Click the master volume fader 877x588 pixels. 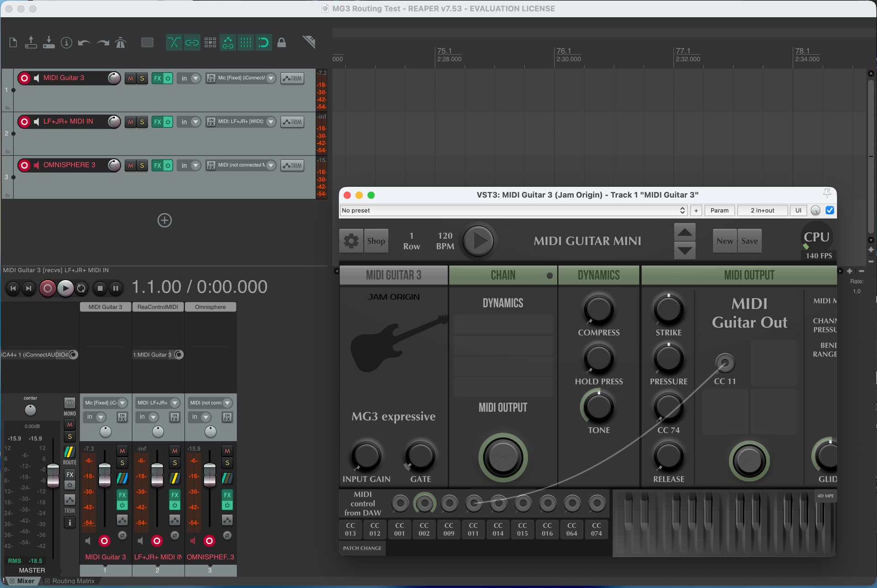(53, 475)
